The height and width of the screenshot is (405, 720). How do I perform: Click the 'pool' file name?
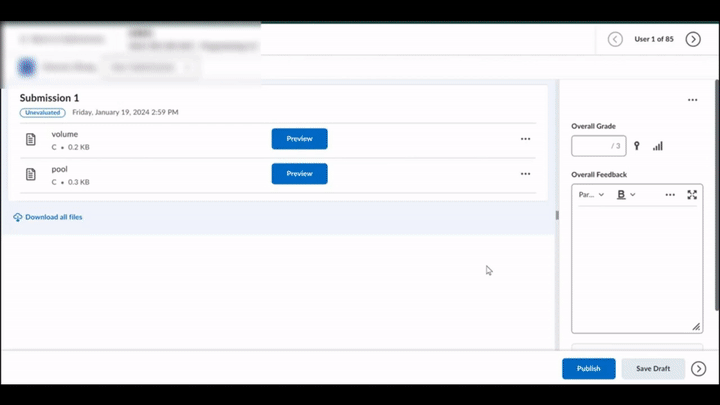point(59,169)
